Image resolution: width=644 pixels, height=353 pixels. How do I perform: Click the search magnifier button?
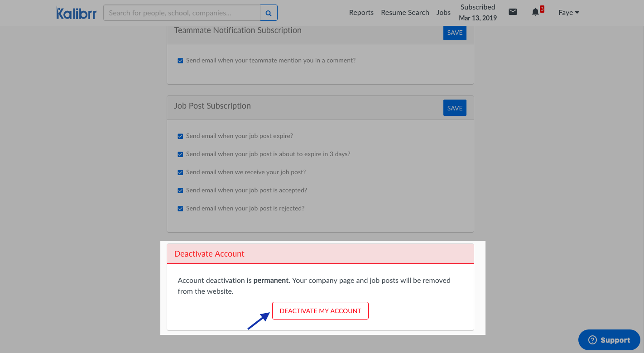269,13
